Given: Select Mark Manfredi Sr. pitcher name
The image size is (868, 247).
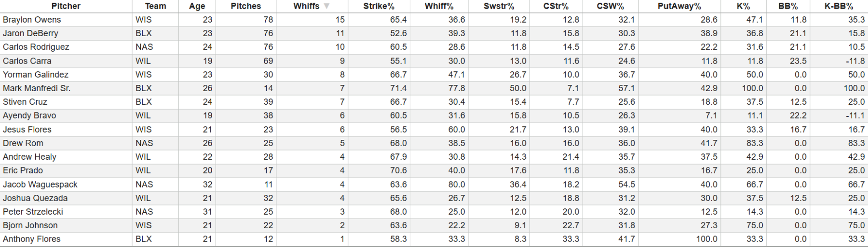Looking at the screenshot, I should [37, 88].
